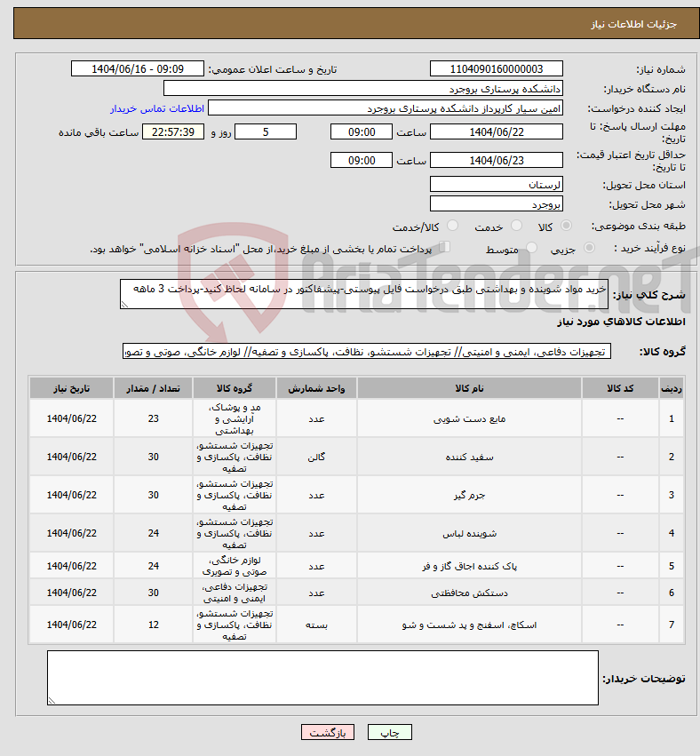Click the مد و پوشاک group cell

pos(235,418)
